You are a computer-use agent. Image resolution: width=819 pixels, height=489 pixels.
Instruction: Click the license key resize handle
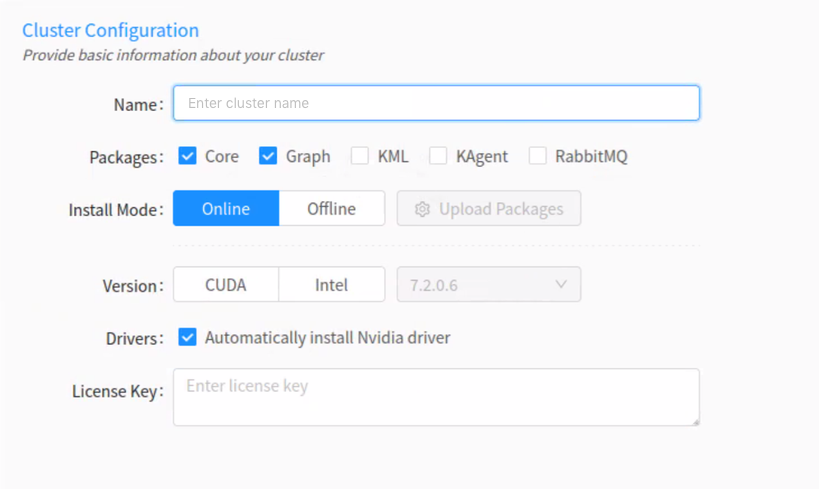point(695,422)
